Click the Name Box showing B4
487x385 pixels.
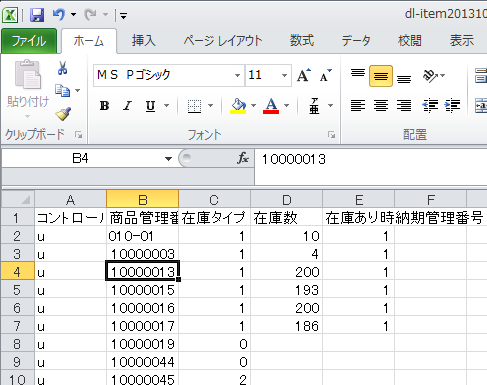tap(81, 159)
